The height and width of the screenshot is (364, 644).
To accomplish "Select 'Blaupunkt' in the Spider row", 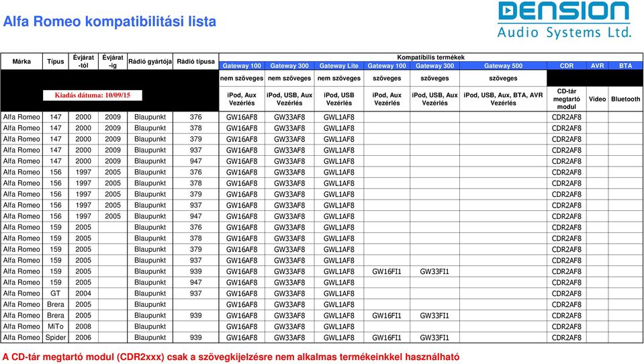I will click(x=150, y=338).
